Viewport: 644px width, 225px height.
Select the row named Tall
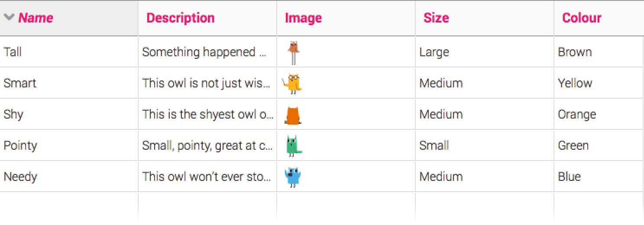13,52
